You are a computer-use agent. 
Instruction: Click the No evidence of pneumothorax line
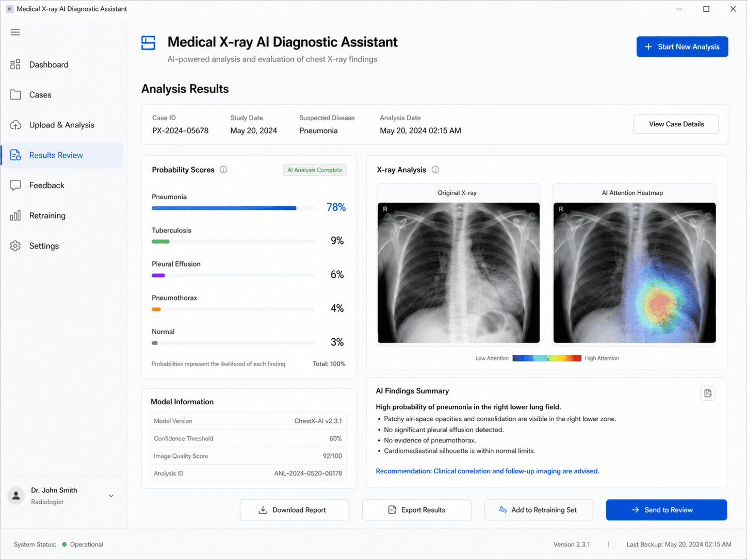(430, 440)
